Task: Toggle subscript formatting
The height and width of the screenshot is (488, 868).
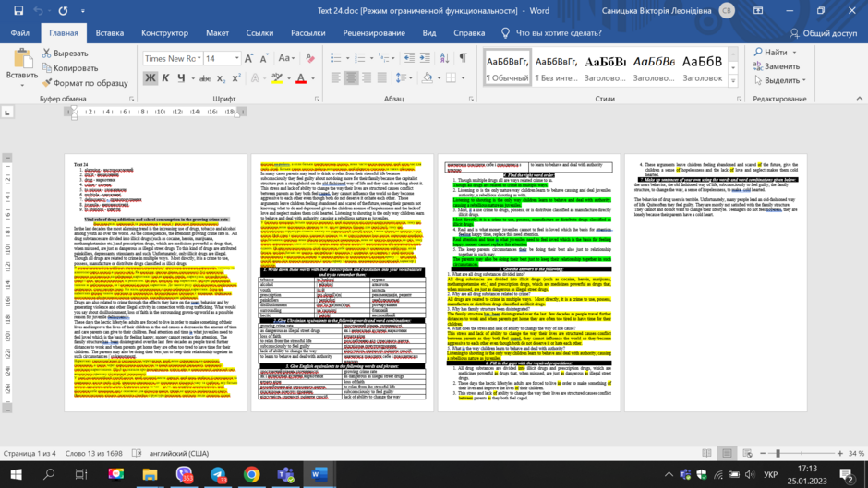Action: [x=221, y=78]
